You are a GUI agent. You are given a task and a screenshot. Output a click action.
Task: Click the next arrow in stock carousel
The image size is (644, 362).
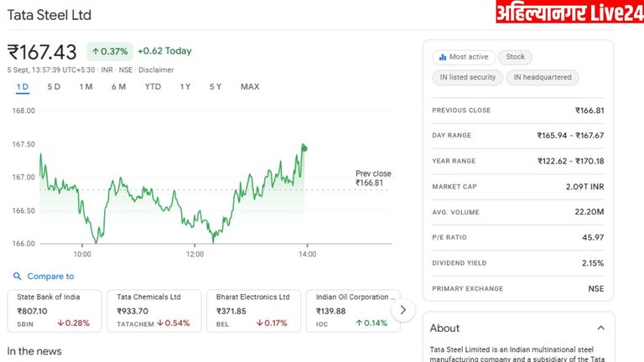403,310
